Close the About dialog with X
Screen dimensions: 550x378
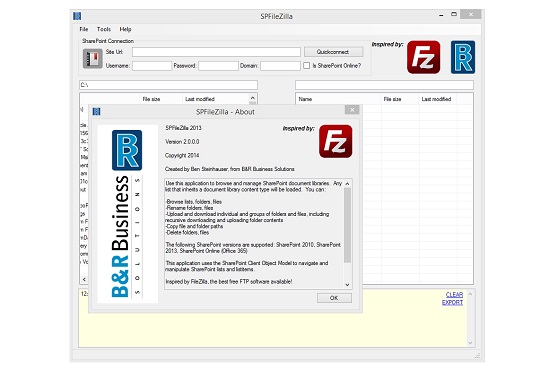point(352,110)
